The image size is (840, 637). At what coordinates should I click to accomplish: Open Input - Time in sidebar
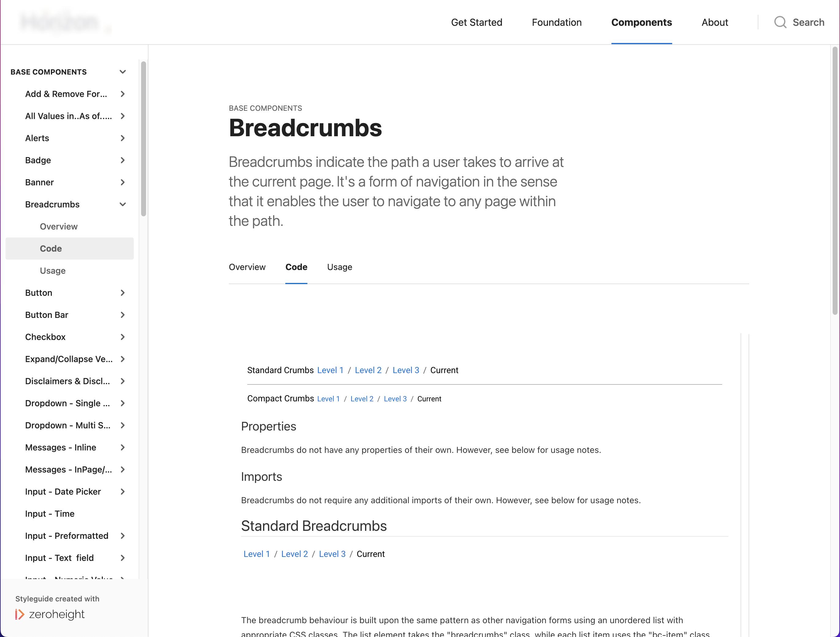(50, 514)
